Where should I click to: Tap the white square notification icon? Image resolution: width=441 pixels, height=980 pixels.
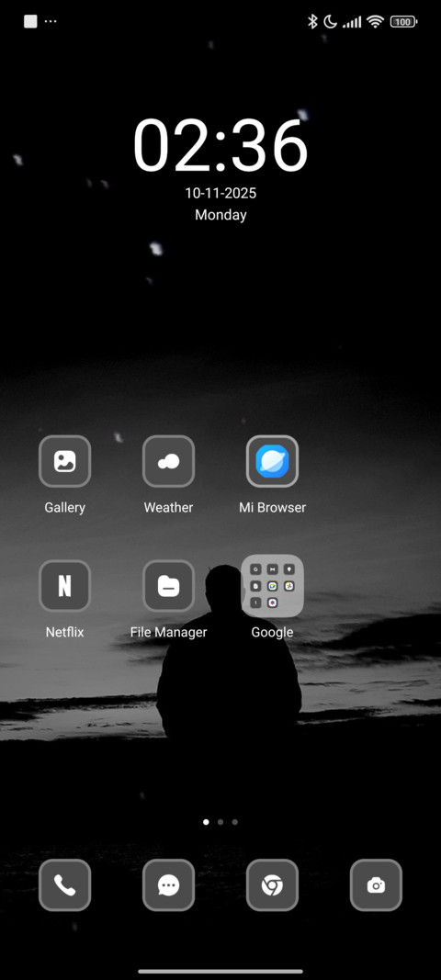pyautogui.click(x=30, y=22)
